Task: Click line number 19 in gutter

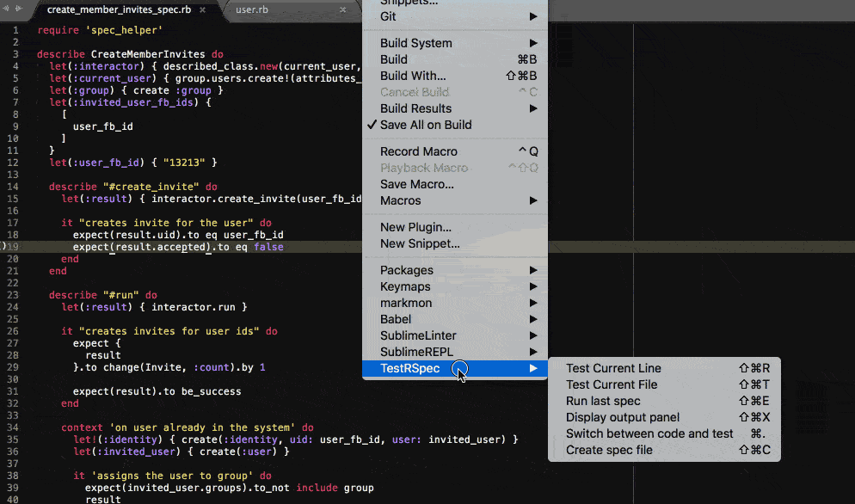Action: tap(13, 247)
